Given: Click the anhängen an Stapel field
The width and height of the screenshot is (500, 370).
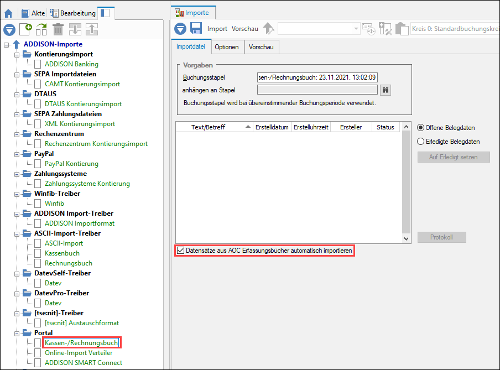Looking at the screenshot, I should [317, 90].
